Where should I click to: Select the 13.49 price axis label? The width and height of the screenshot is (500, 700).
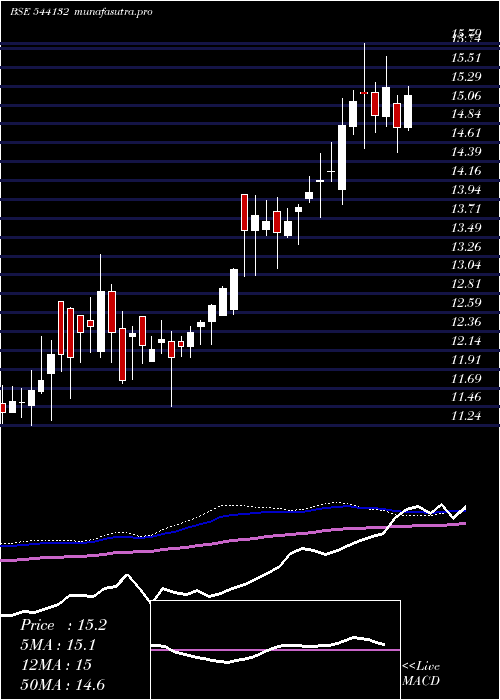[x=466, y=228]
